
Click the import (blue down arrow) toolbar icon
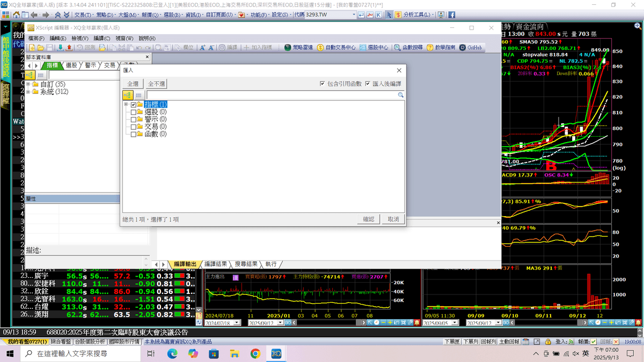pyautogui.click(x=61, y=48)
